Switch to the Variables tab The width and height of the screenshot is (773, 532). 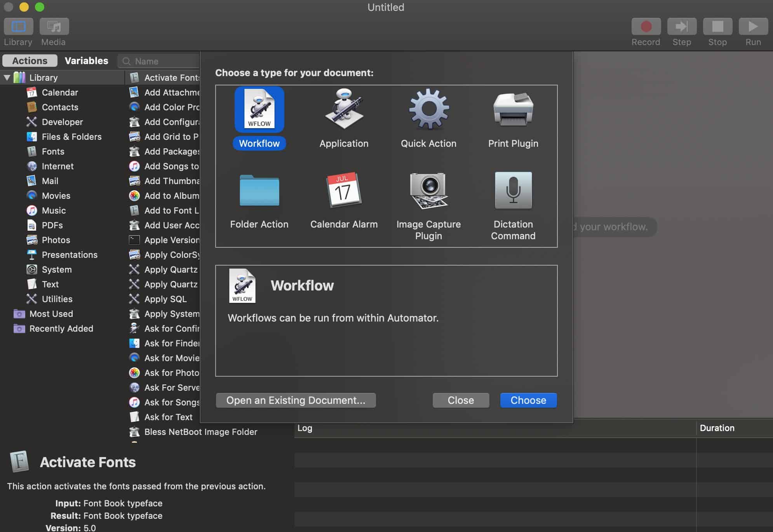pos(86,61)
